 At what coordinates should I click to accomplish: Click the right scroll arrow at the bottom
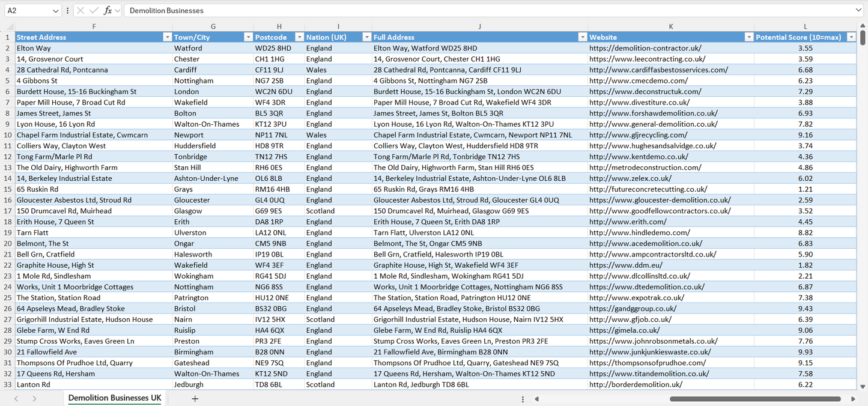click(853, 398)
